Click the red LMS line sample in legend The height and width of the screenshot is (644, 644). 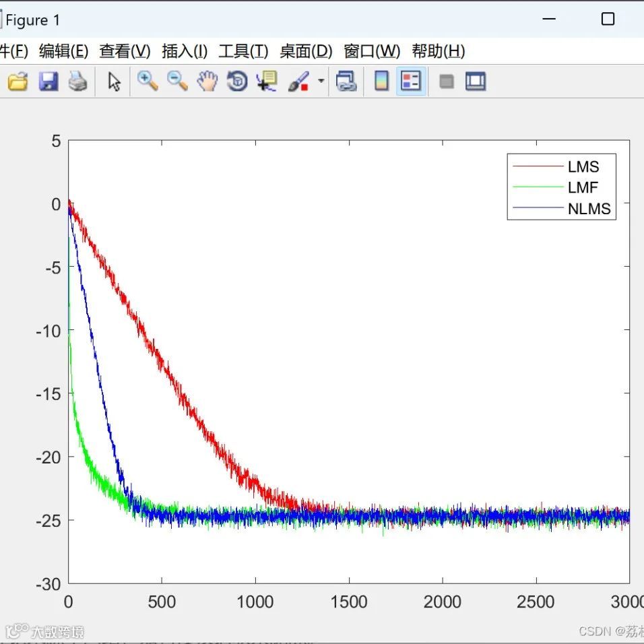[x=537, y=166]
